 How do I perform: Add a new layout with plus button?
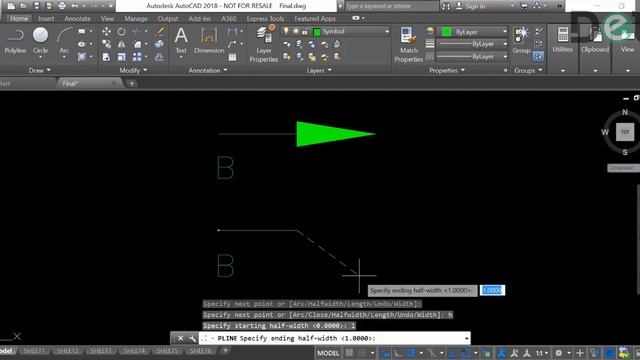click(225, 350)
